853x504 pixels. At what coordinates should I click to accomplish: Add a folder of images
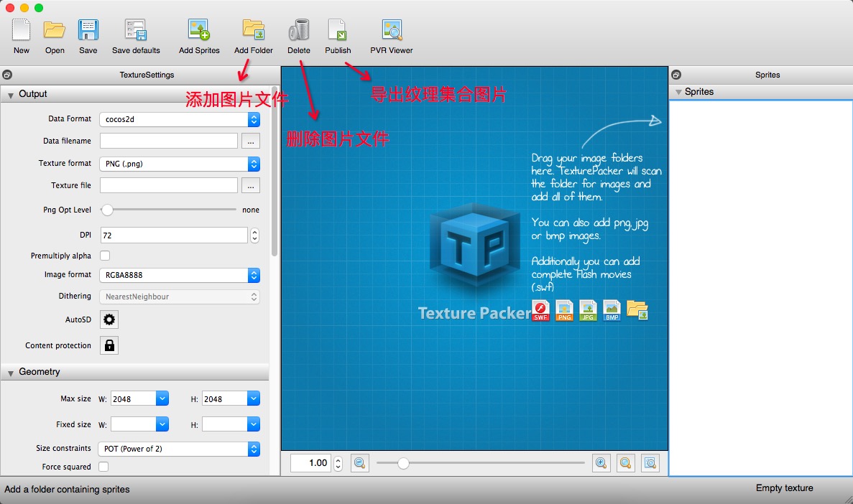pos(253,32)
